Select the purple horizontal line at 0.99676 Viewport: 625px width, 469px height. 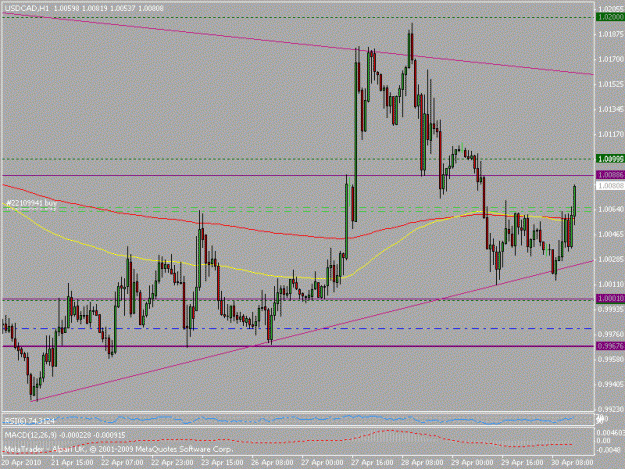pos(298,346)
